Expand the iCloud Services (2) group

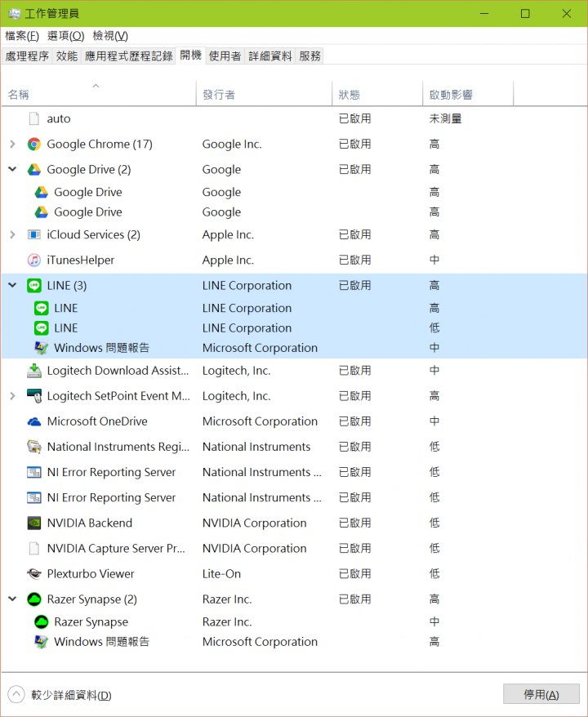tap(12, 234)
